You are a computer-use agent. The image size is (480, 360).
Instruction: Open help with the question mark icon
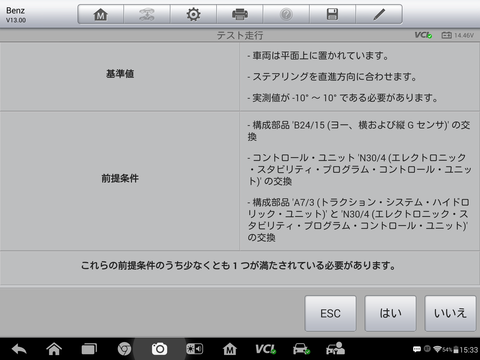click(x=286, y=14)
